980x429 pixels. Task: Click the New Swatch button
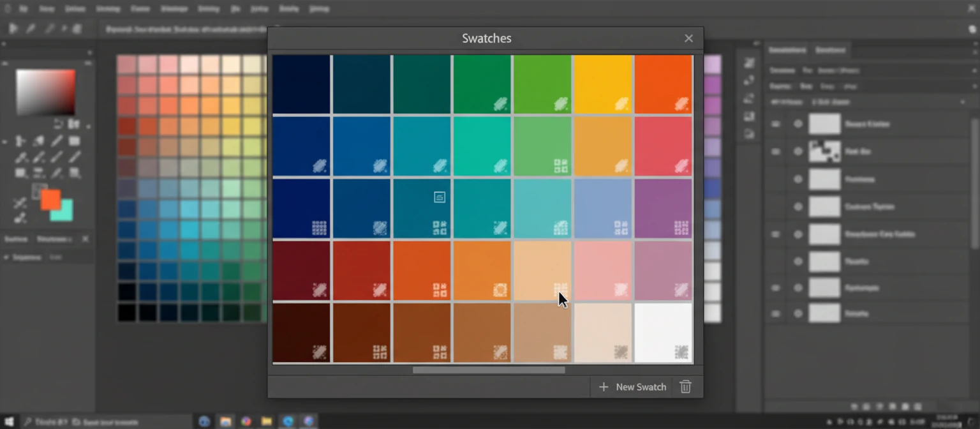pyautogui.click(x=632, y=387)
